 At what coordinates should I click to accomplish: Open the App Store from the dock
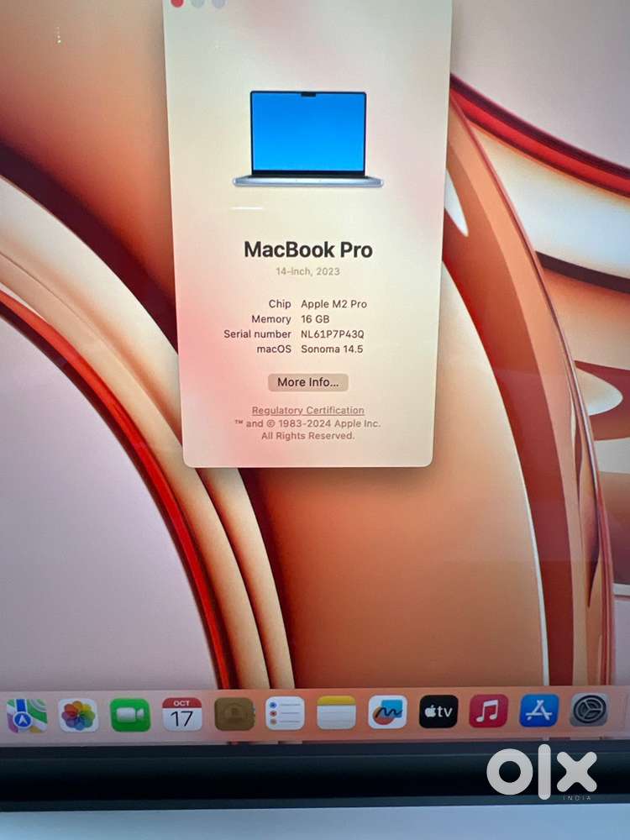coord(538,711)
